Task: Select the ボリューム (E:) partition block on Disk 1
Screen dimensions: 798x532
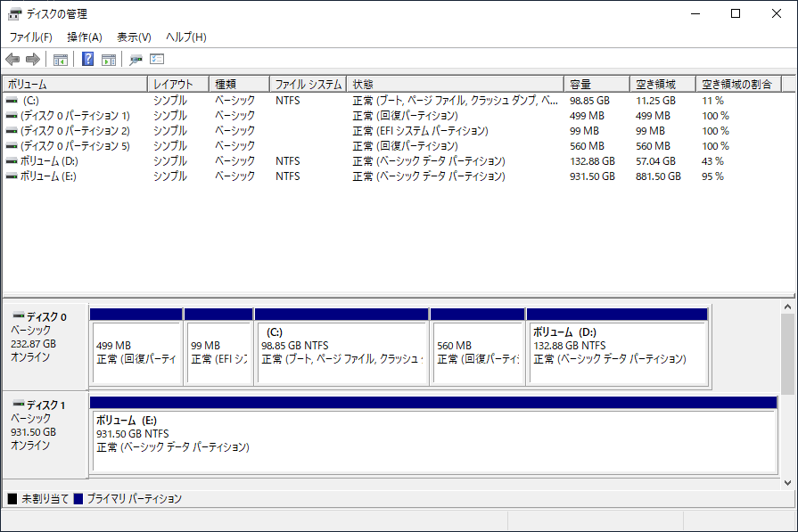Action: [x=433, y=435]
